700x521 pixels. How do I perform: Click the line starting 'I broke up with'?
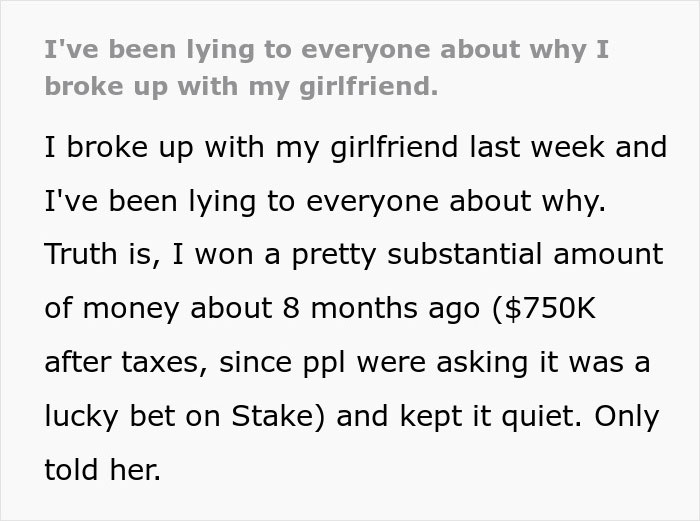[356, 147]
